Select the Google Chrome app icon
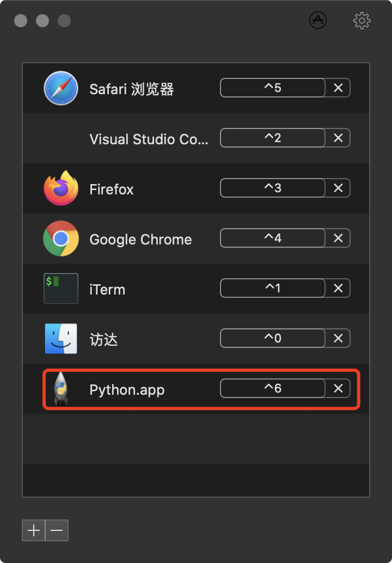This screenshot has height=563, width=392. pyautogui.click(x=60, y=238)
